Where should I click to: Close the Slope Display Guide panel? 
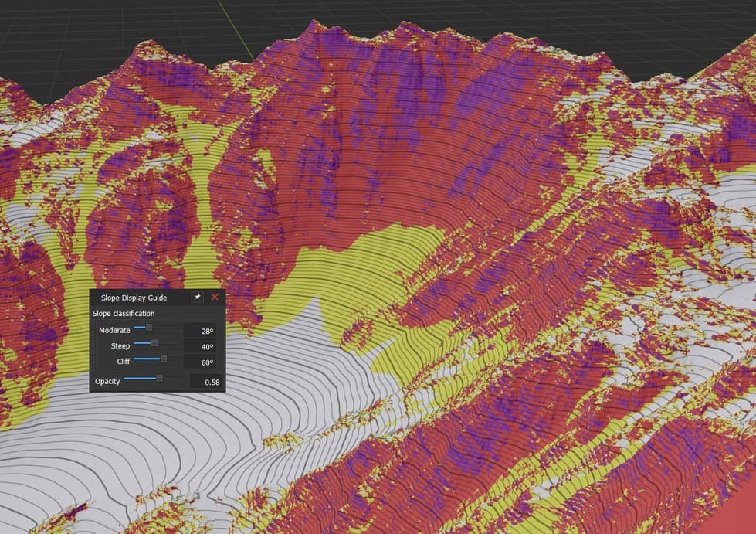point(215,297)
